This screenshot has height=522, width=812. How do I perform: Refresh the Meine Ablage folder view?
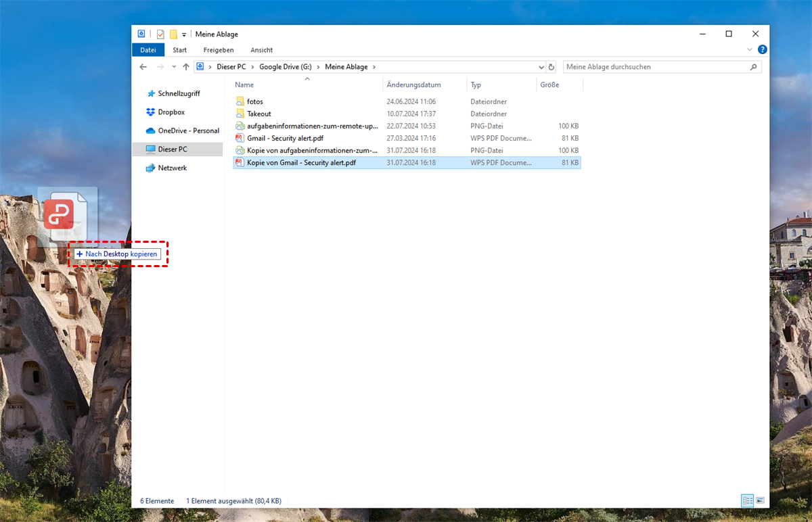pyautogui.click(x=551, y=67)
